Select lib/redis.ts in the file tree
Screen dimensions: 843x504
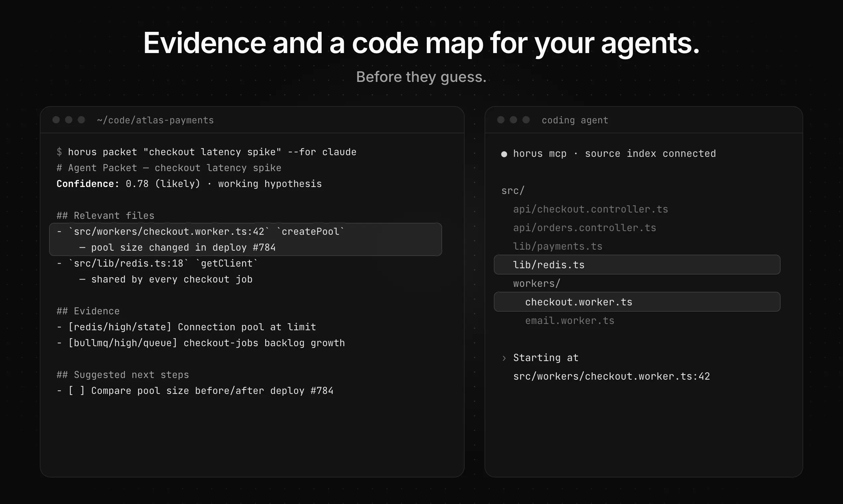tap(637, 265)
